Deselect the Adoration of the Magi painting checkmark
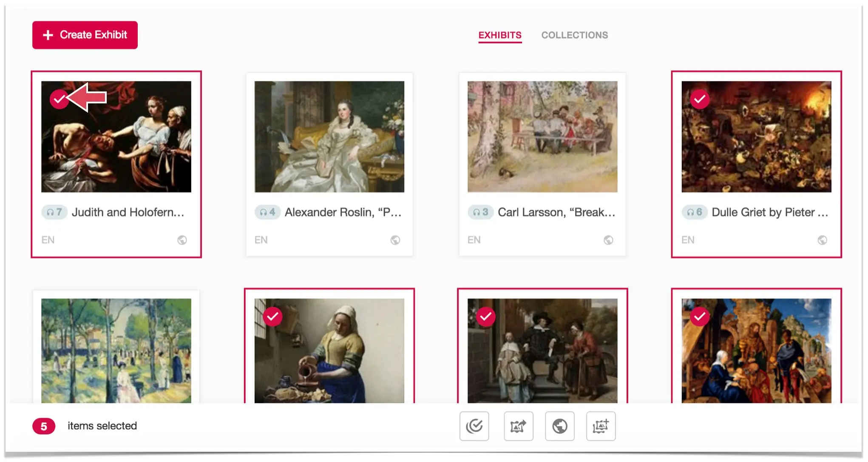 point(700,317)
